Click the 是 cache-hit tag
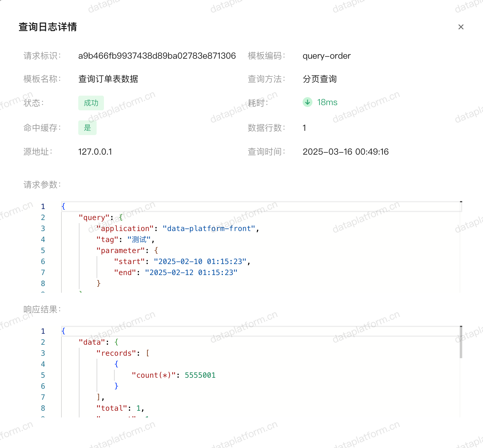483x448 pixels. coord(87,128)
